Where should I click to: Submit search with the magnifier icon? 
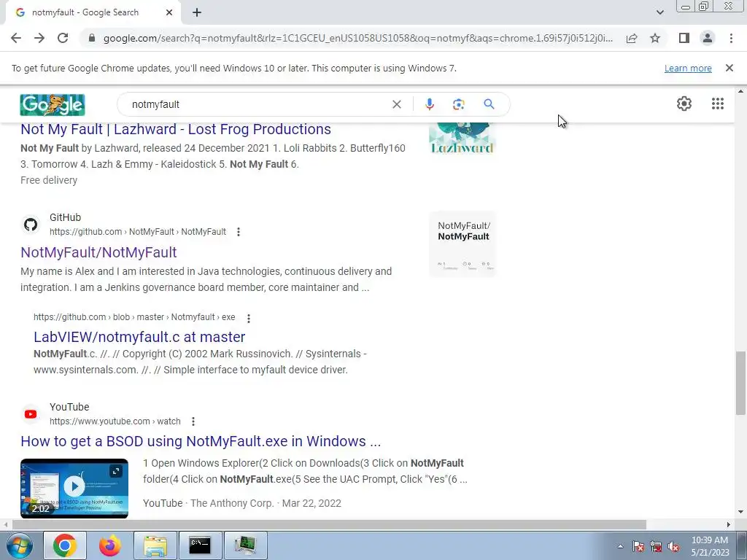[489, 104]
